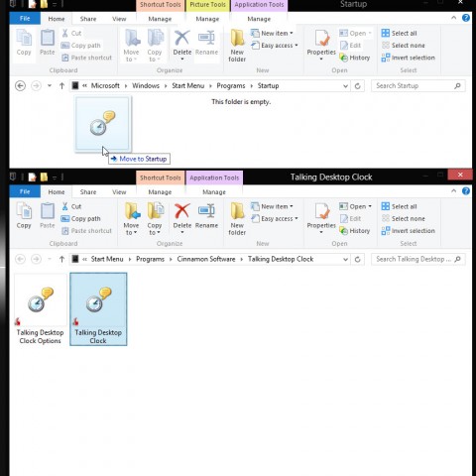The width and height of the screenshot is (476, 476).
Task: Click help question mark icon in Startup window
Action: tap(466, 18)
